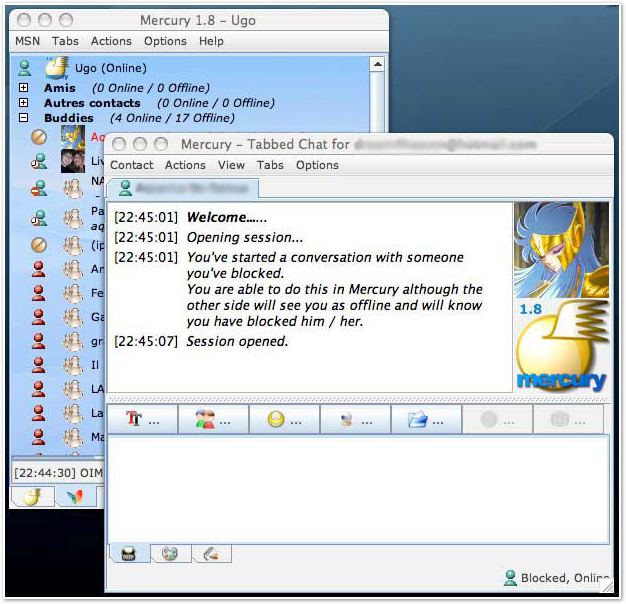
Task: Click the greyed-out last toolbar button
Action: click(568, 419)
